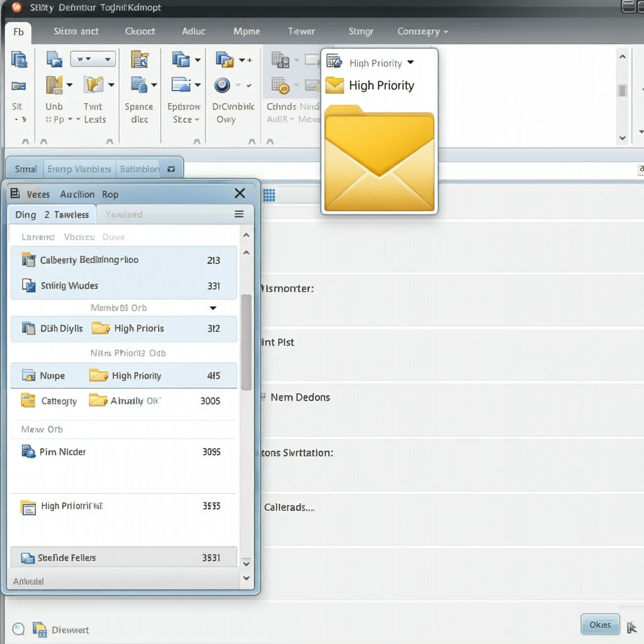Viewport: 644px width, 644px height.
Task: Click the Spance diec top icon
Action: coord(140,59)
